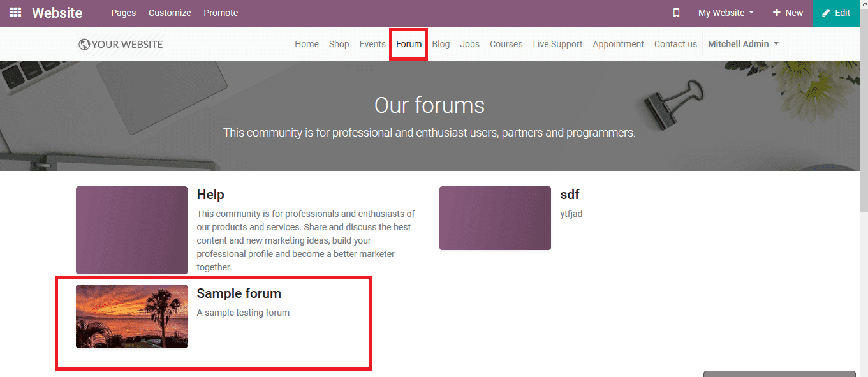Viewport: 868px width, 377px height.
Task: Click the Edit button with pencil
Action: (x=836, y=13)
